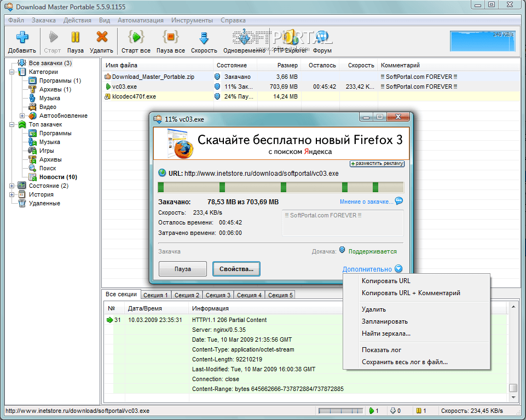Click the Добавить (Add) plus icon
Image resolution: width=526 pixels, height=420 pixels.
(x=22, y=37)
